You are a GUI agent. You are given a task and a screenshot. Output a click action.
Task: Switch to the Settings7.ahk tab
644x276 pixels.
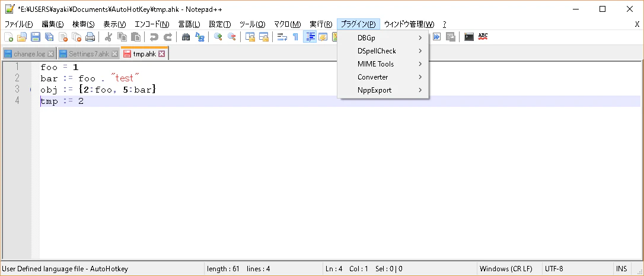coord(88,54)
